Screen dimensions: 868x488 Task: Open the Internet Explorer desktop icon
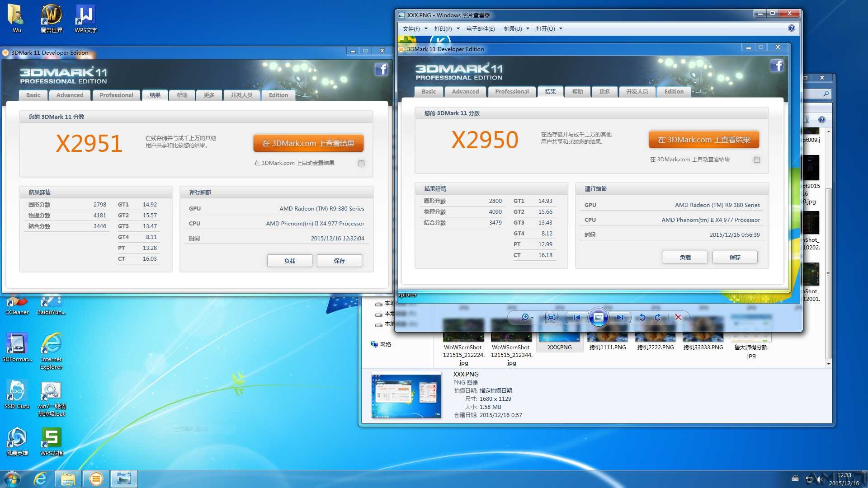click(x=51, y=351)
